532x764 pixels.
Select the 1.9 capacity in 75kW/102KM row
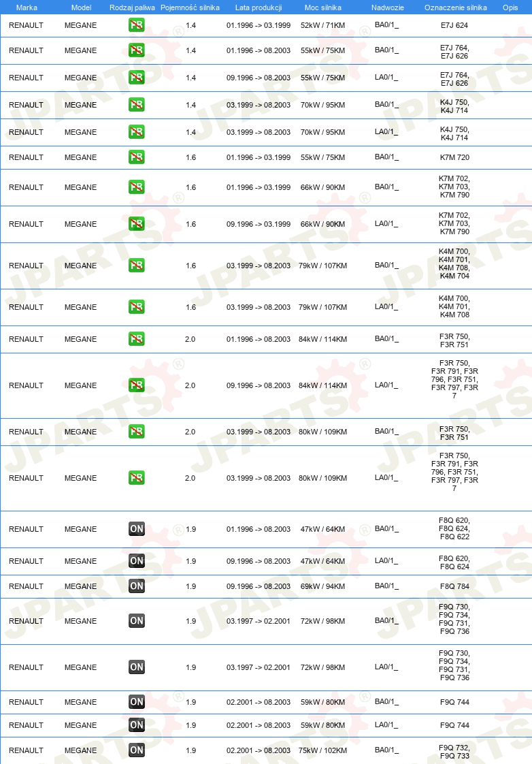(x=190, y=750)
